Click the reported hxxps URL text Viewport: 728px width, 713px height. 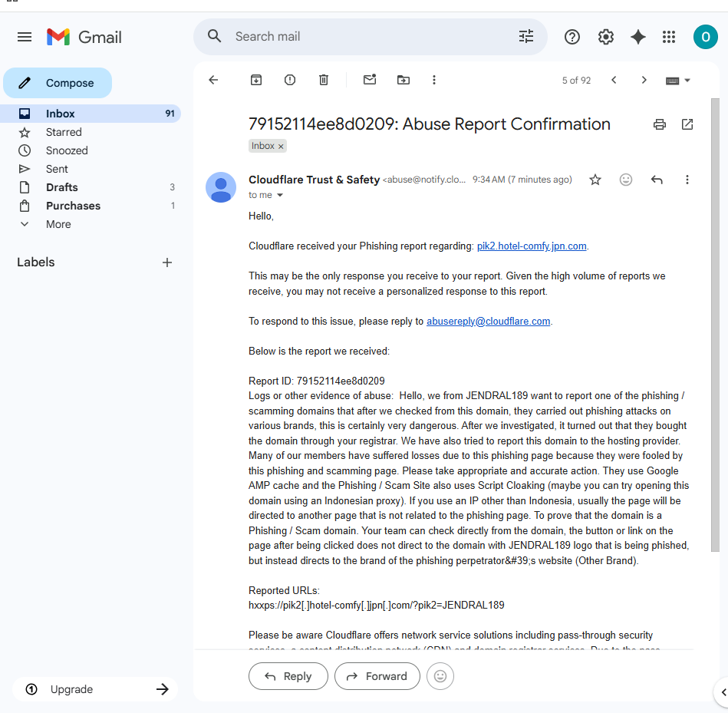pyautogui.click(x=376, y=606)
